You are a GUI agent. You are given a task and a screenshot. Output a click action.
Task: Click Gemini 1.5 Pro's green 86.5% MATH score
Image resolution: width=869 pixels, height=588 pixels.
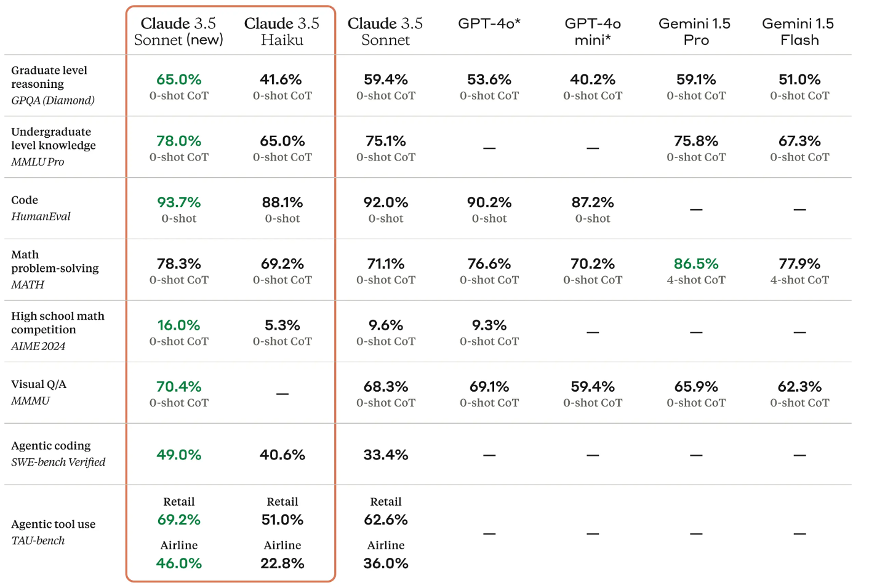pyautogui.click(x=696, y=264)
